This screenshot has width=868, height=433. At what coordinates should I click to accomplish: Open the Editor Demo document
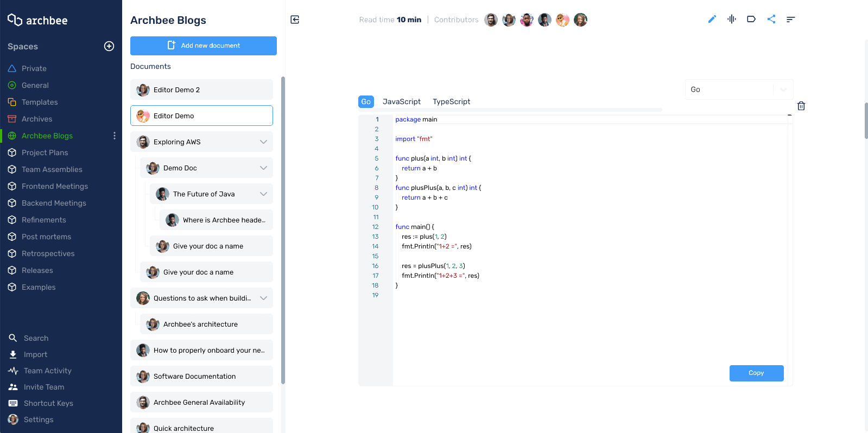[201, 116]
